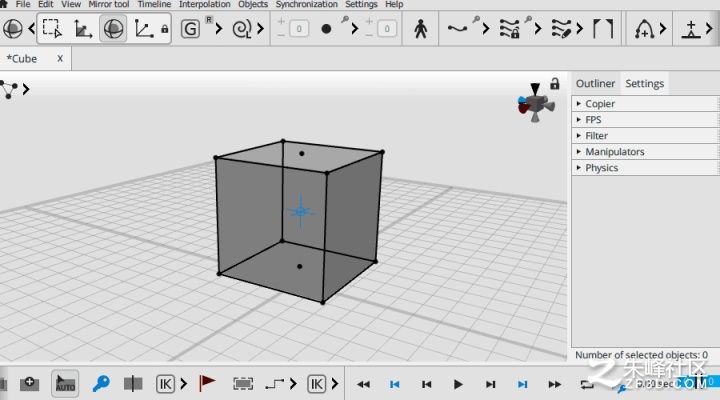The image size is (720, 400).
Task: Click the rewind playback button
Action: [363, 384]
